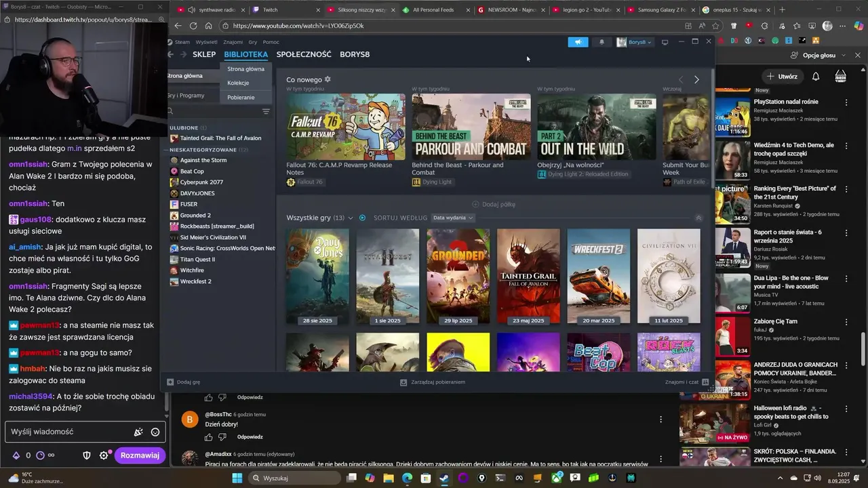The width and height of the screenshot is (868, 488).
Task: Show next Co nowego news items
Action: click(x=696, y=80)
